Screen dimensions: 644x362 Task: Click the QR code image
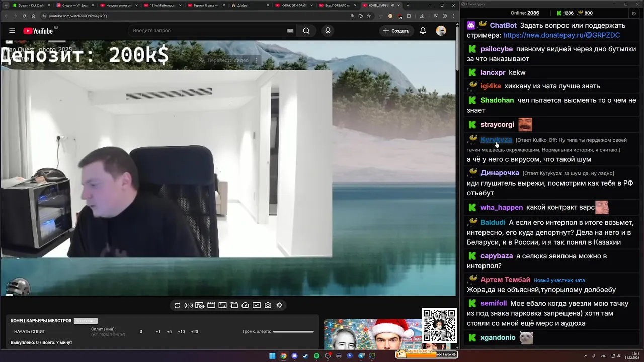click(439, 325)
